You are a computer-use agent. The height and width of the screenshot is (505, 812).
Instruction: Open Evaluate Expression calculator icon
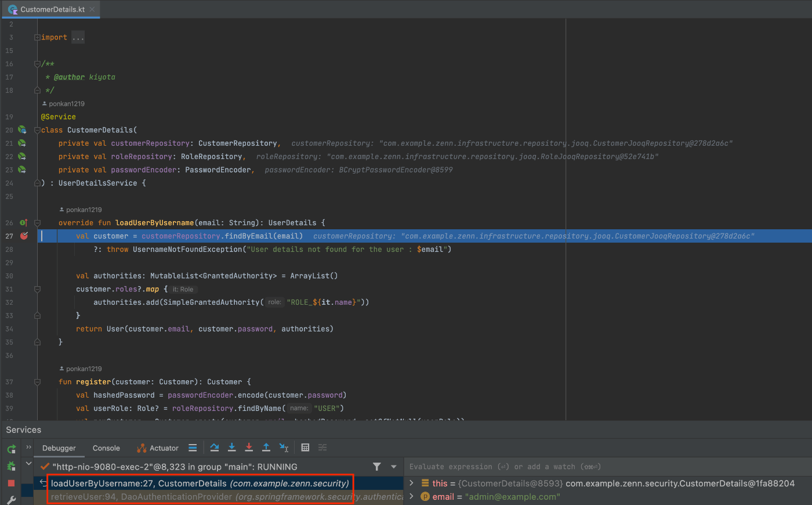click(305, 448)
